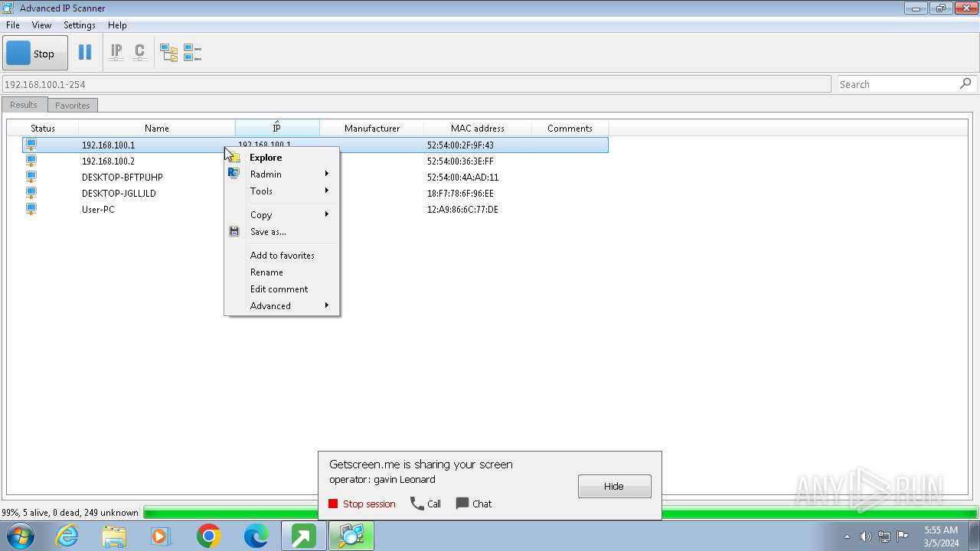
Task: Choose Edit comment in the context menu
Action: click(282, 289)
